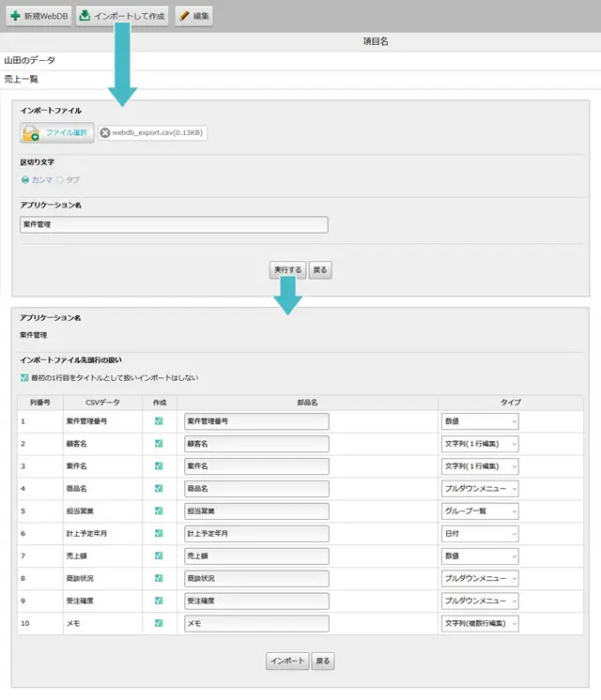Viewport: 601px width, 700px height.
Task: Uncheck the 作成 checkbox for 案件管理番号
Action: (159, 421)
